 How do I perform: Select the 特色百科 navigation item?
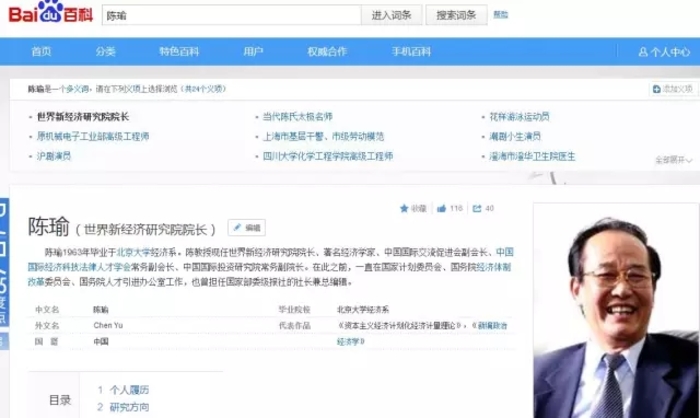coord(178,51)
